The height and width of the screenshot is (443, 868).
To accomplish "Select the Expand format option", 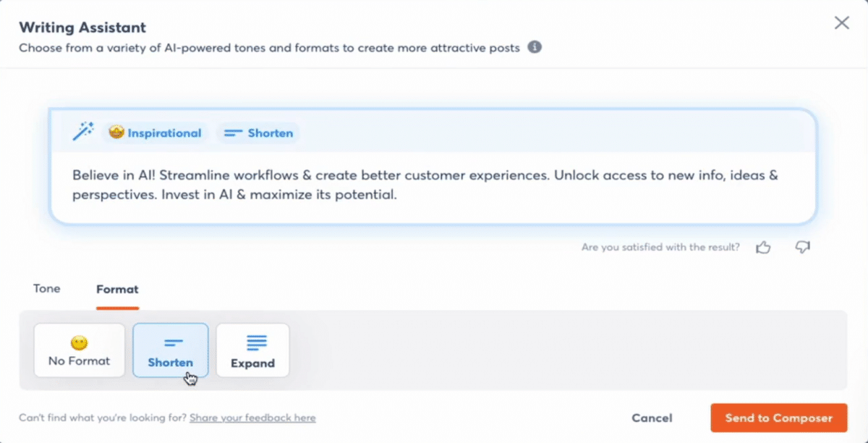I will (x=252, y=350).
